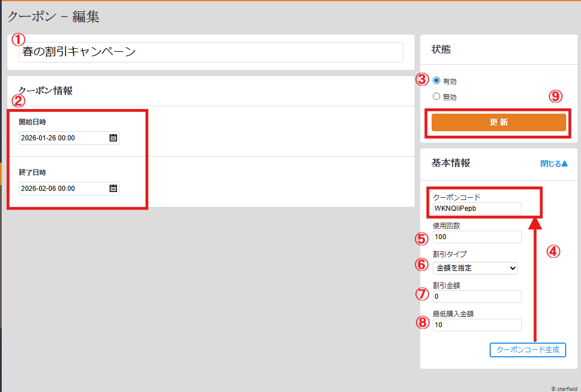581x392 pixels.
Task: Click the 最低購入金額 field showing 10
Action: [476, 324]
